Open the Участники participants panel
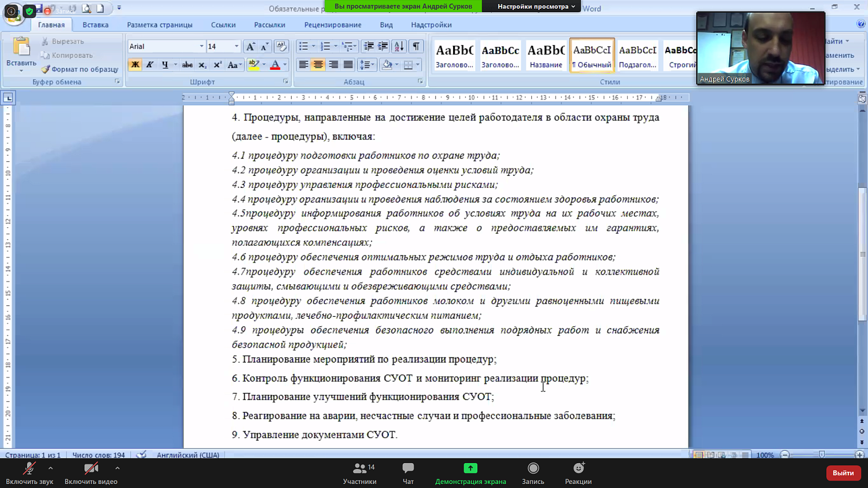The width and height of the screenshot is (868, 488). pyautogui.click(x=360, y=474)
